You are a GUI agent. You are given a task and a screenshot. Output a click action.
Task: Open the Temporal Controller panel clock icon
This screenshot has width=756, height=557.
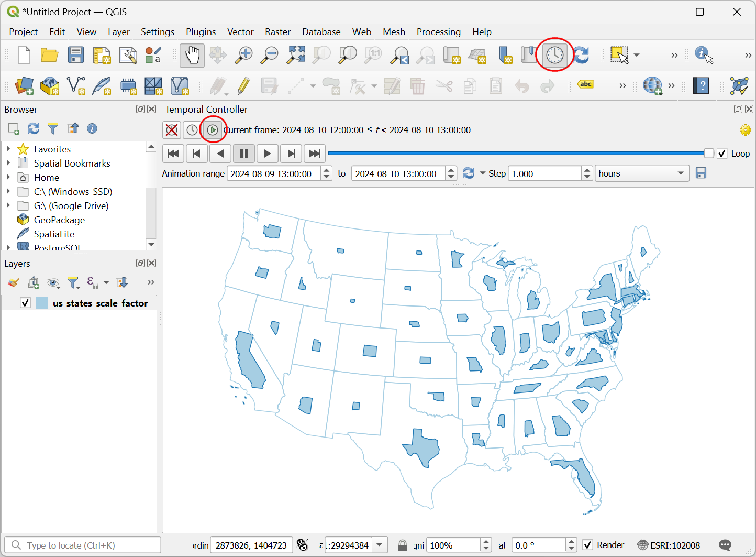(x=554, y=55)
